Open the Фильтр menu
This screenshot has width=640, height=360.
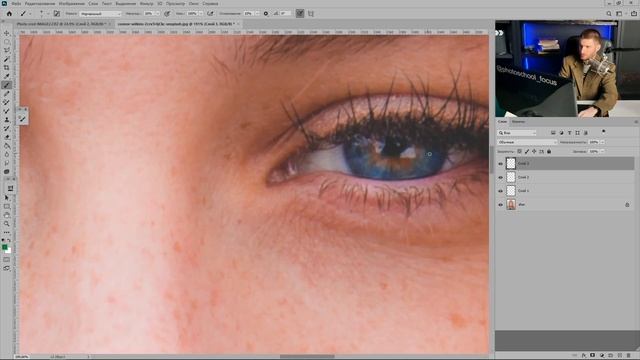click(x=146, y=3)
